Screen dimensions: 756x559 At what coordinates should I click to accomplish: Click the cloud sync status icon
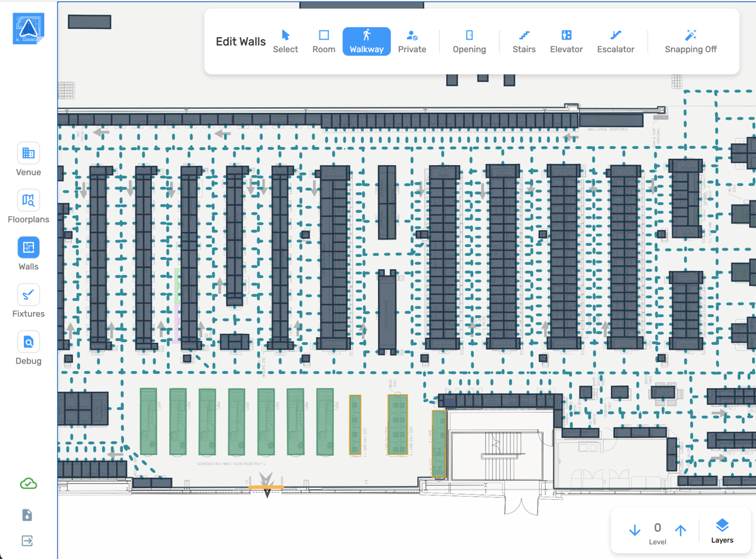[28, 483]
